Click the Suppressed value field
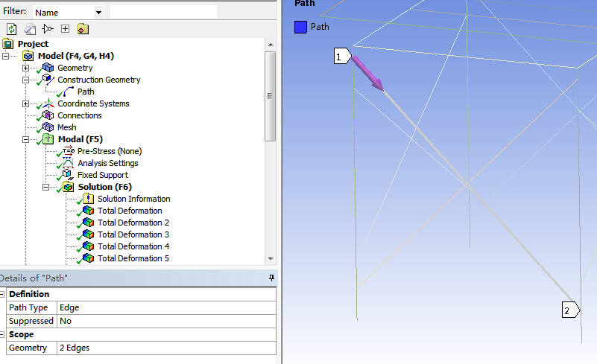597x364 pixels. 165,321
